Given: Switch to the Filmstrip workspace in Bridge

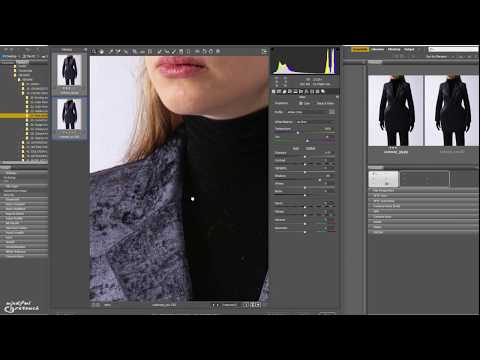Looking at the screenshot, I should (394, 49).
